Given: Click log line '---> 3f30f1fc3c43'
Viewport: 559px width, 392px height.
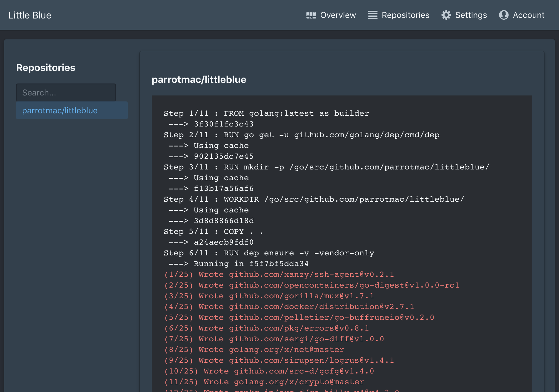Looking at the screenshot, I should tap(211, 124).
